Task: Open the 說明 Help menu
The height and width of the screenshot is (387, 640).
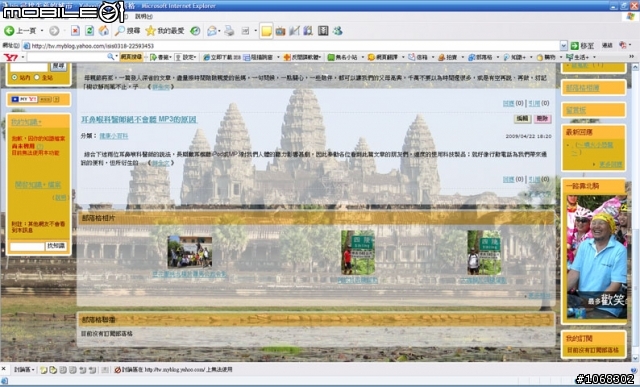Action: coord(144,16)
